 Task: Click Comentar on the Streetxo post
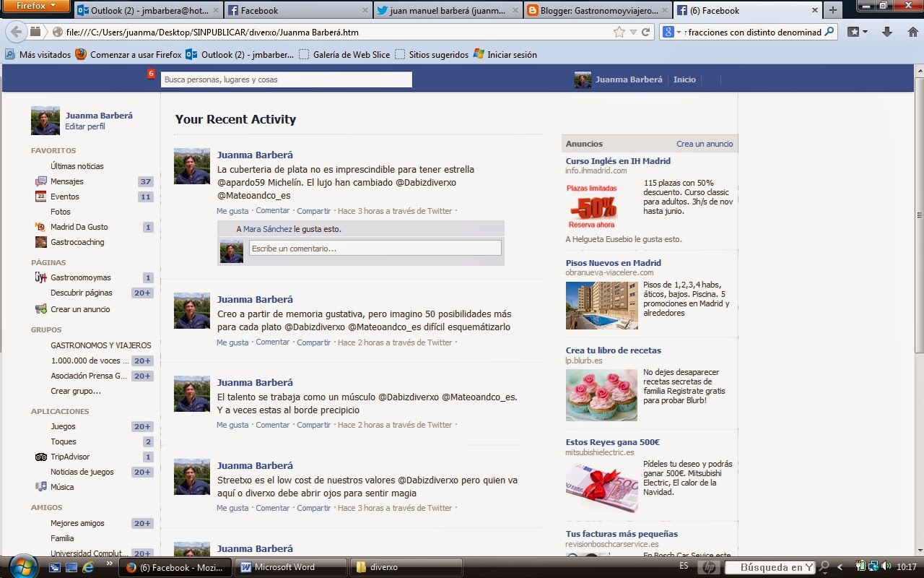click(x=273, y=508)
